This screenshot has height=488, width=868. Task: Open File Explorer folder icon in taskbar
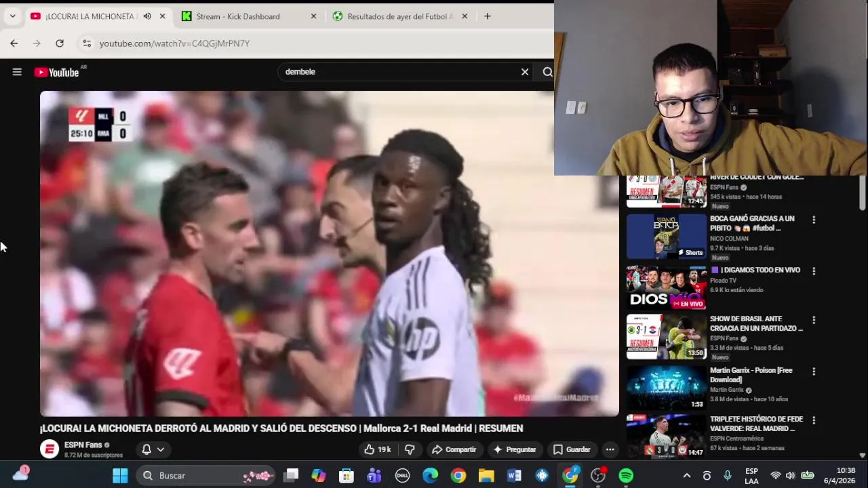click(x=486, y=476)
